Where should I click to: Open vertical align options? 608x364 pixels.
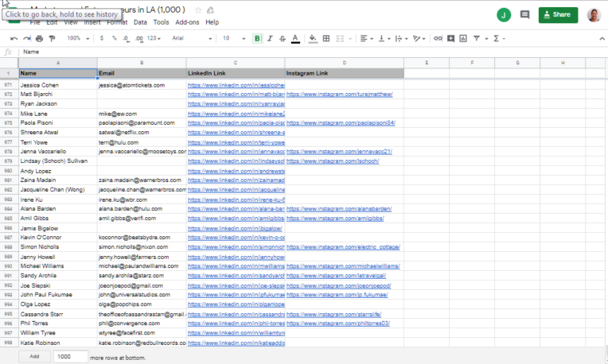coord(384,38)
